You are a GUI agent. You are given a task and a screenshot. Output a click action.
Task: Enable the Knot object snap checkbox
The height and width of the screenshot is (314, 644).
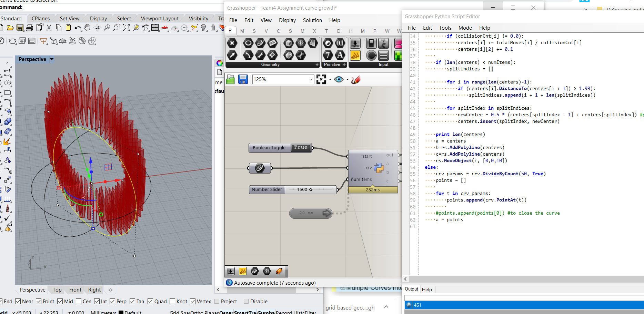pyautogui.click(x=173, y=302)
